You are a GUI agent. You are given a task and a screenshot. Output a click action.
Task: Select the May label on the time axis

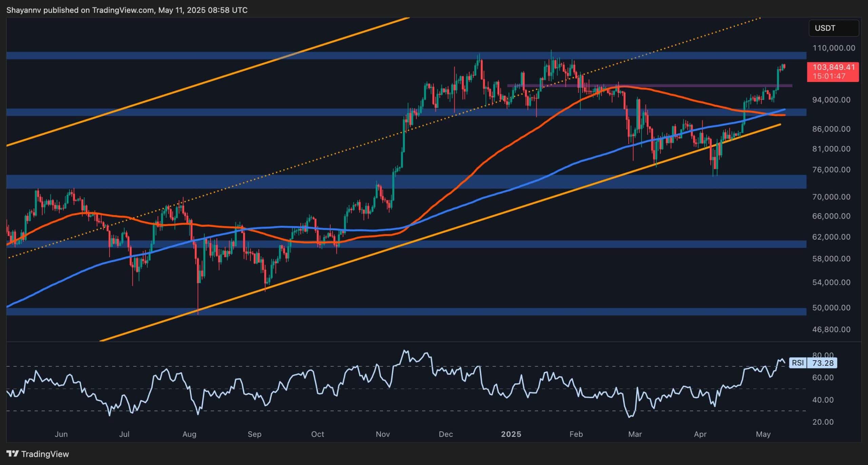point(764,434)
